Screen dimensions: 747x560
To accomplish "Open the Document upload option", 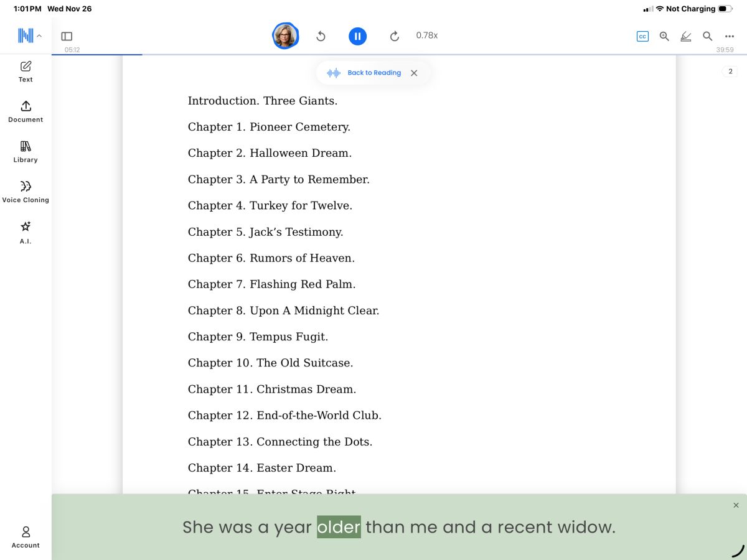I will pos(26,111).
